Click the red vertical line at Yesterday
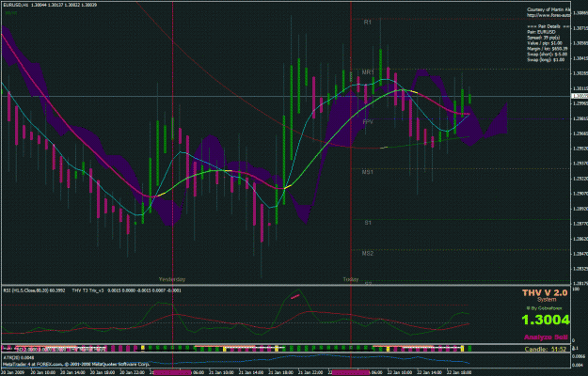This screenshot has width=588, height=376. [x=172, y=142]
